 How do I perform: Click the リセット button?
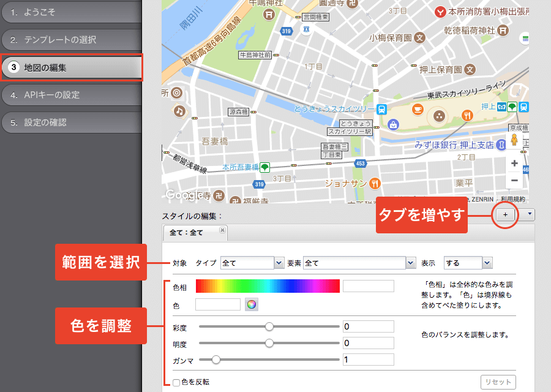[x=498, y=382]
